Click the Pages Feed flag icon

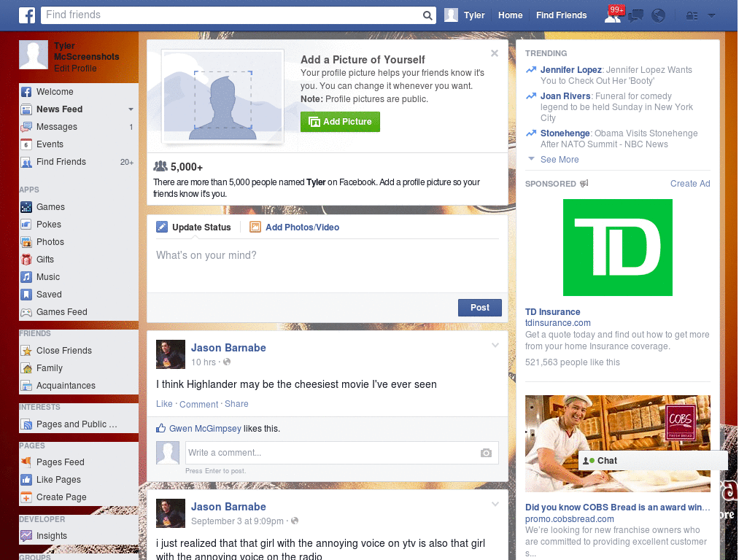coord(26,462)
